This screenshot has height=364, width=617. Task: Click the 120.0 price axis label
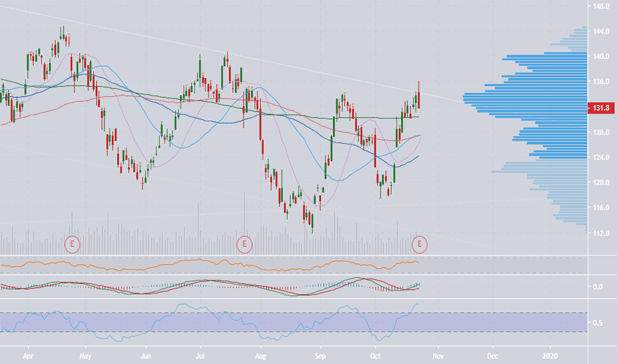tap(601, 183)
